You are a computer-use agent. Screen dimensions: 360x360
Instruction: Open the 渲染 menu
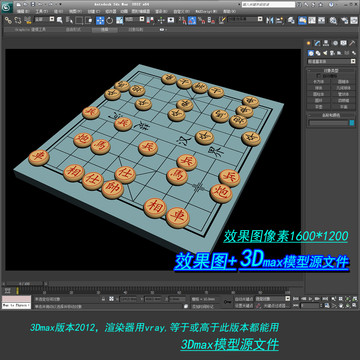point(161,11)
